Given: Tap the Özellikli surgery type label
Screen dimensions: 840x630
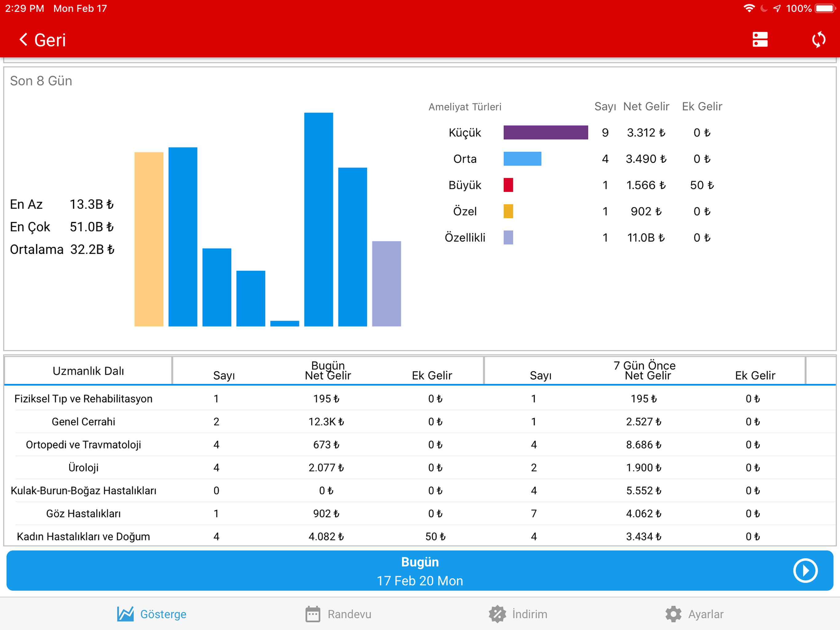Looking at the screenshot, I should [465, 237].
